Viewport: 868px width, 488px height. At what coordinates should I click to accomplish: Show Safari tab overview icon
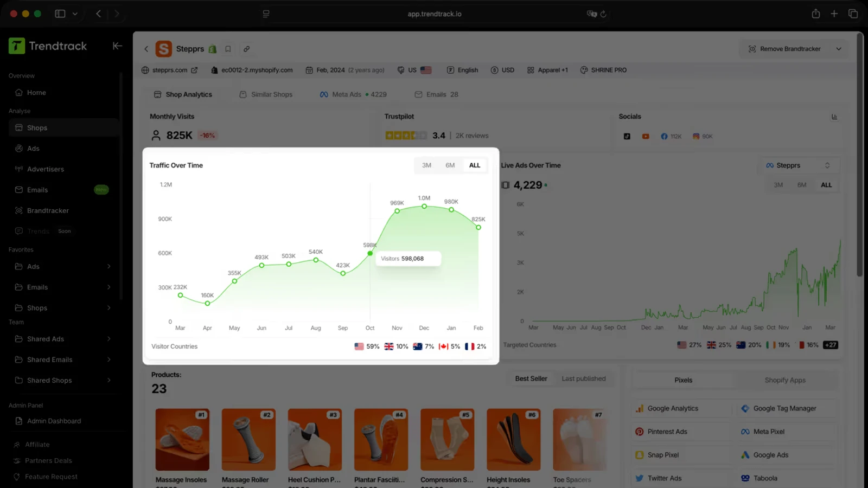point(853,14)
